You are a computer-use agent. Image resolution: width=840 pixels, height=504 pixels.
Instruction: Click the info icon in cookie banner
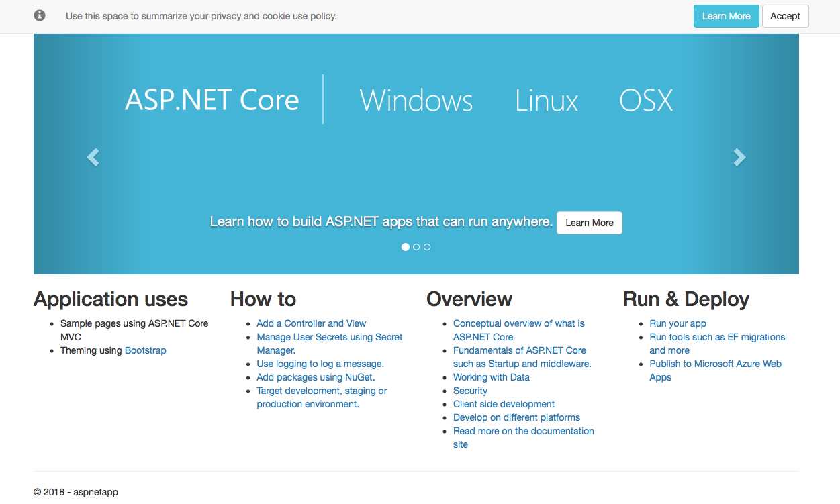[40, 15]
